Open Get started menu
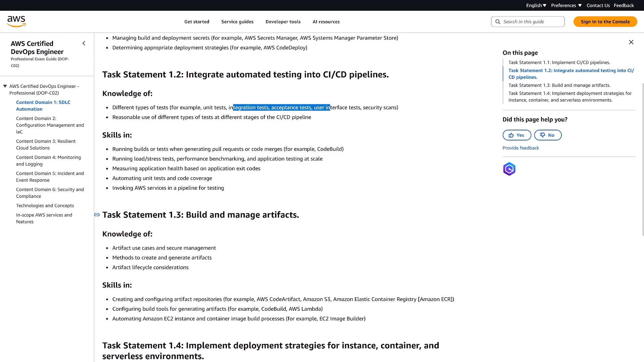This screenshot has height=362, width=644. pyautogui.click(x=197, y=22)
